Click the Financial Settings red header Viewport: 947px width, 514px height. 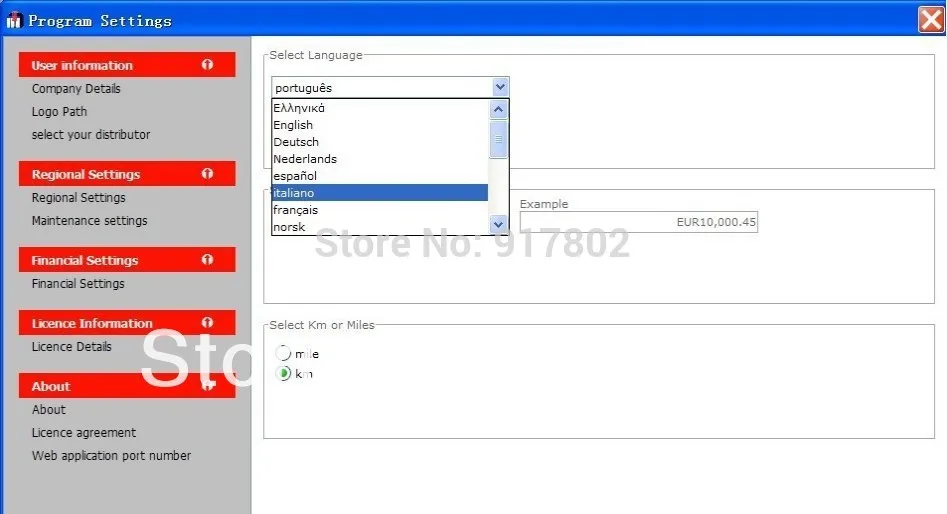click(127, 260)
